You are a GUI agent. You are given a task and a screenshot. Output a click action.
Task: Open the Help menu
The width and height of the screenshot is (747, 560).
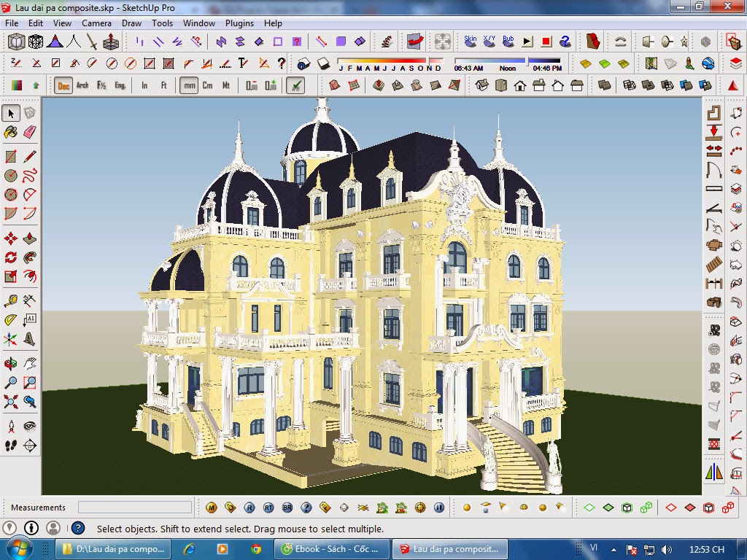[273, 23]
